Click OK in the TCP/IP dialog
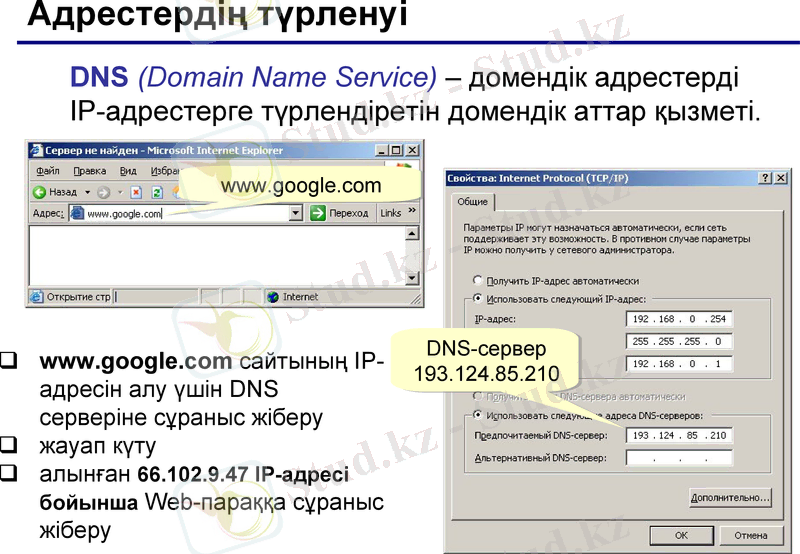Image resolution: width=800 pixels, height=554 pixels. 681,536
